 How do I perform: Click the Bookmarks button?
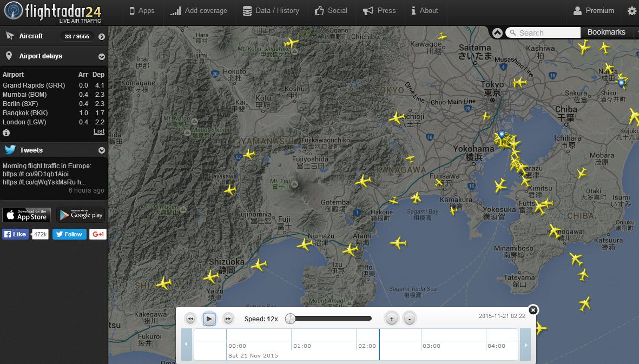[606, 32]
